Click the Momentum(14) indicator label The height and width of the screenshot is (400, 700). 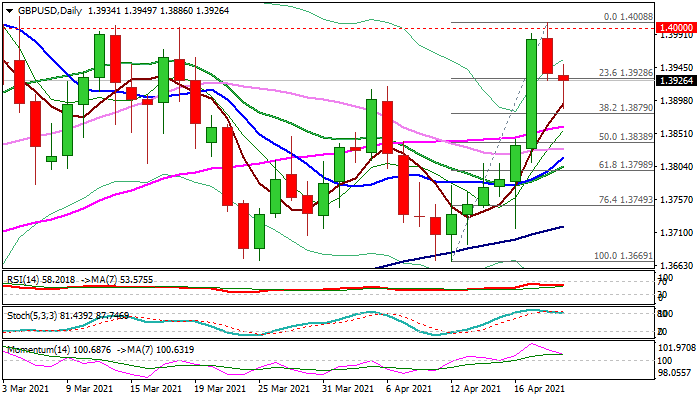point(32,349)
